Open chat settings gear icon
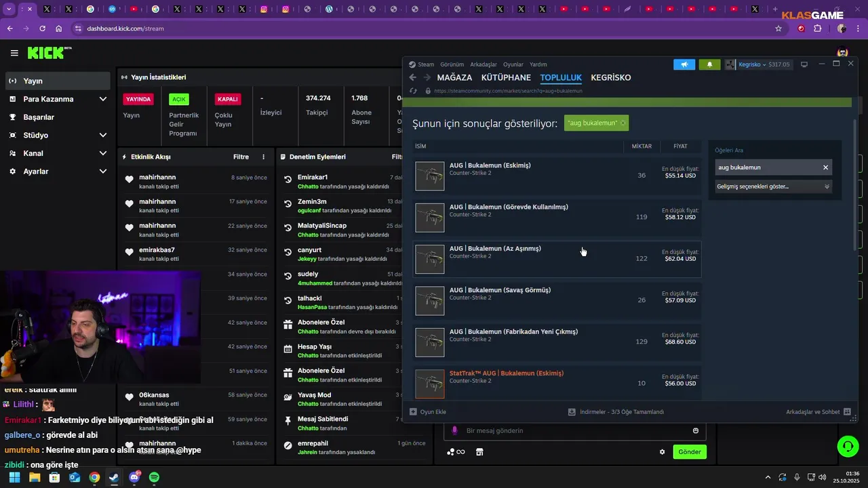 (x=663, y=452)
